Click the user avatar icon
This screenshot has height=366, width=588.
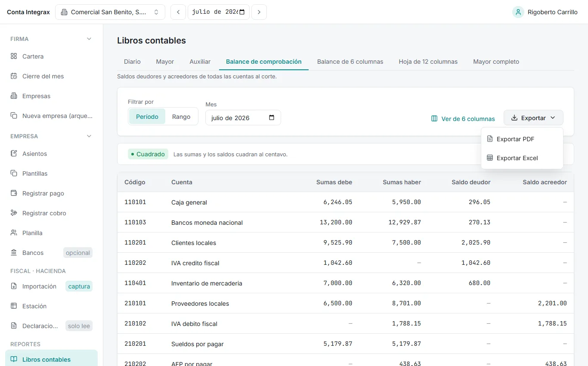pyautogui.click(x=518, y=12)
